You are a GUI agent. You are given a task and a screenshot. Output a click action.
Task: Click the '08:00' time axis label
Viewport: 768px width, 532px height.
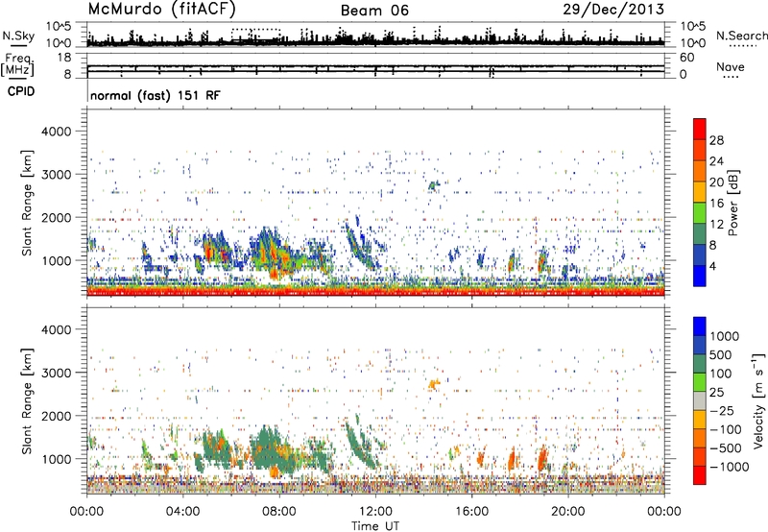[x=279, y=512]
